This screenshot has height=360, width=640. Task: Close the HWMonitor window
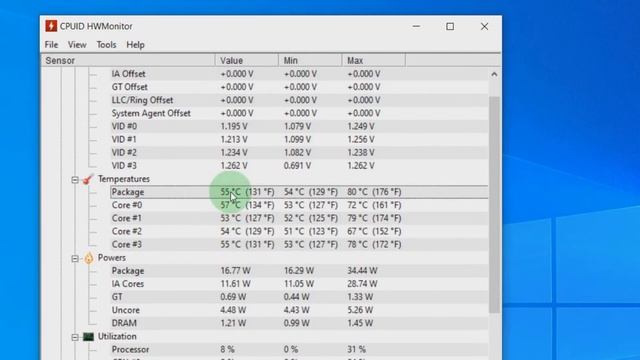pyautogui.click(x=484, y=27)
